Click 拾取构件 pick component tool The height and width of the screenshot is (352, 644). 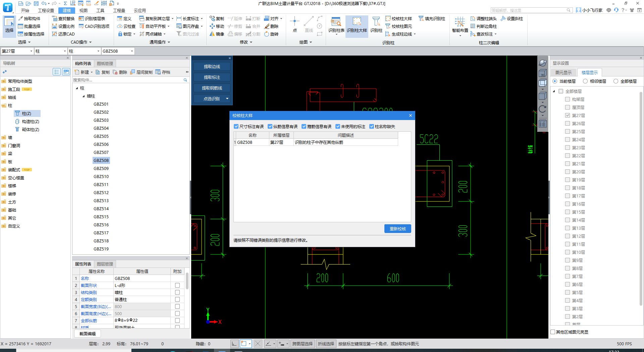(x=29, y=18)
